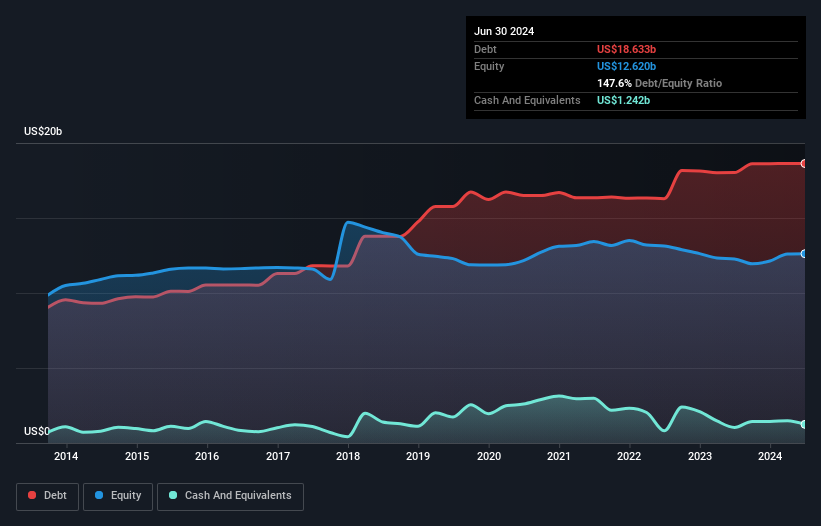Click the 2022 x-axis label

pos(629,456)
